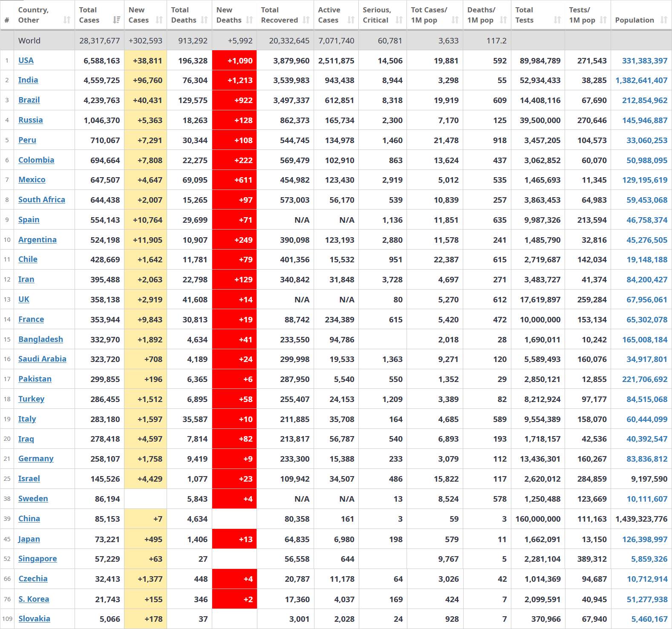Screen dimensions: 672x629
Task: Click Serious, Critical sort arrows icon
Action: 399,20
